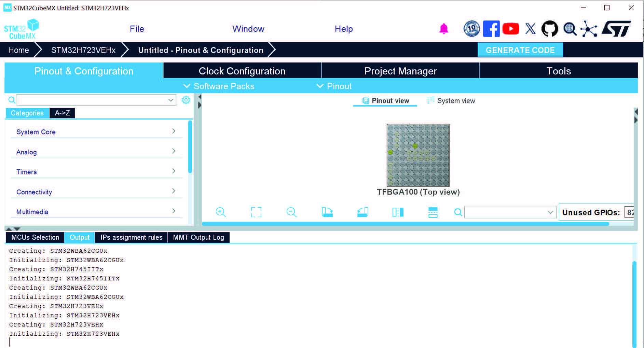Click the categories list vertical scrollbar
Viewport: 644px width, 348px height.
190,147
